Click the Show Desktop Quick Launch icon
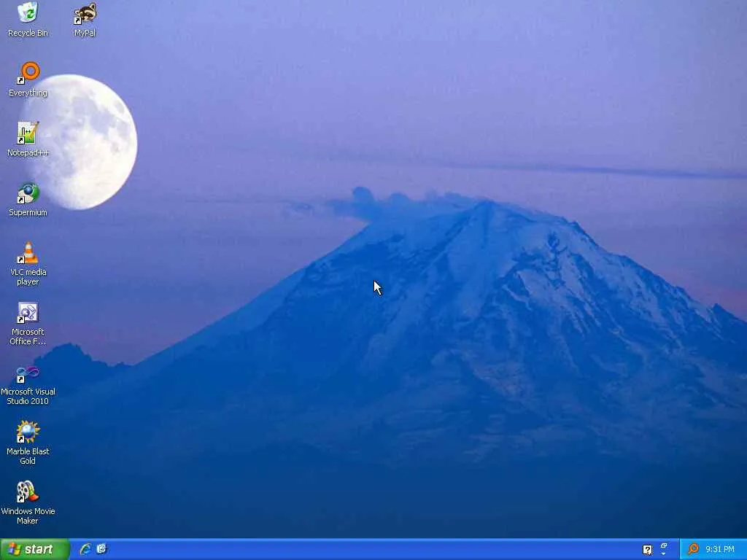The image size is (747, 560). point(101,549)
